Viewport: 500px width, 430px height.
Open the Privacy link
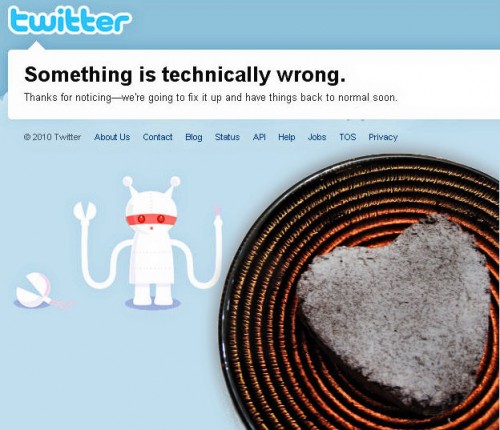click(x=383, y=137)
